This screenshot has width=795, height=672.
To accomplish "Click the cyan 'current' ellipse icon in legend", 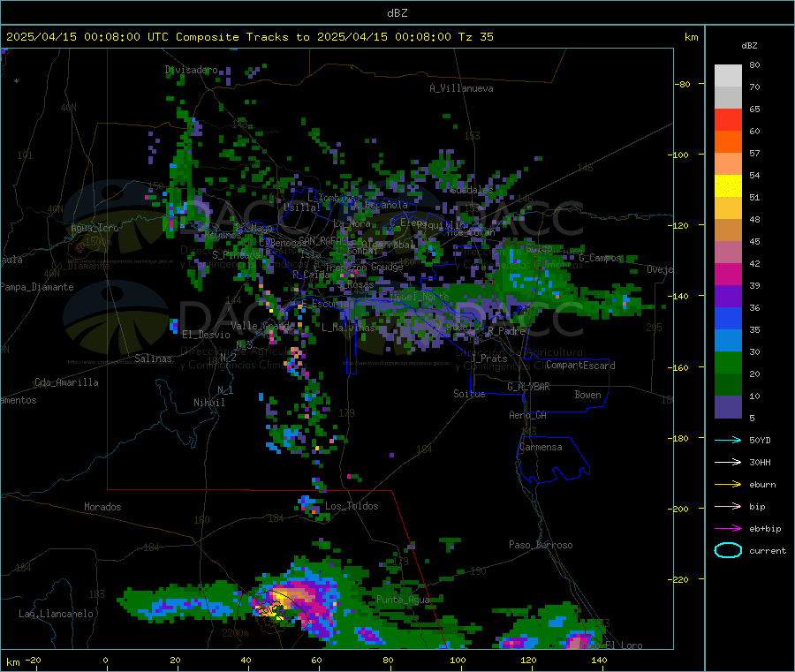I will [x=728, y=550].
